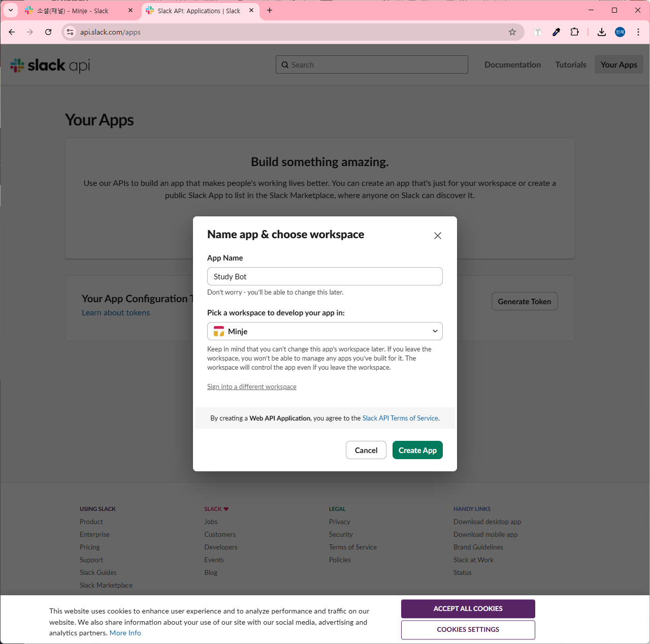The width and height of the screenshot is (650, 644).
Task: Open the Developers footer link
Action: pyautogui.click(x=221, y=547)
